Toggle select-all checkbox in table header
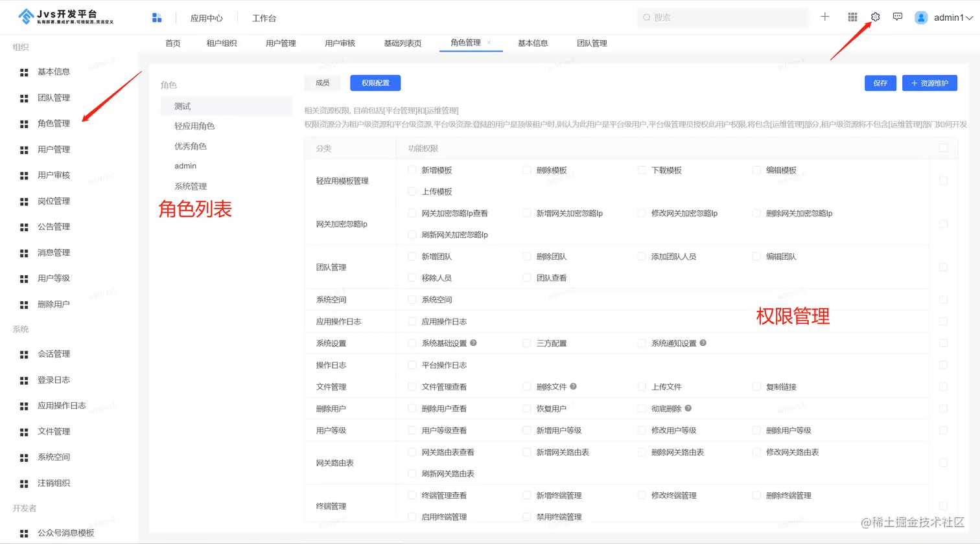The width and height of the screenshot is (980, 544). pos(943,148)
